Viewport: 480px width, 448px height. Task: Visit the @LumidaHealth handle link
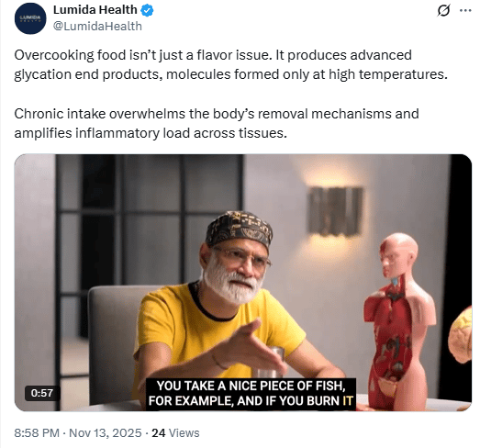(97, 27)
